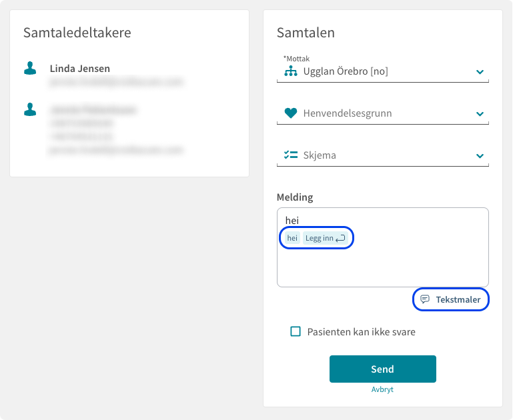
Task: Click the Avbryt link
Action: 382,389
